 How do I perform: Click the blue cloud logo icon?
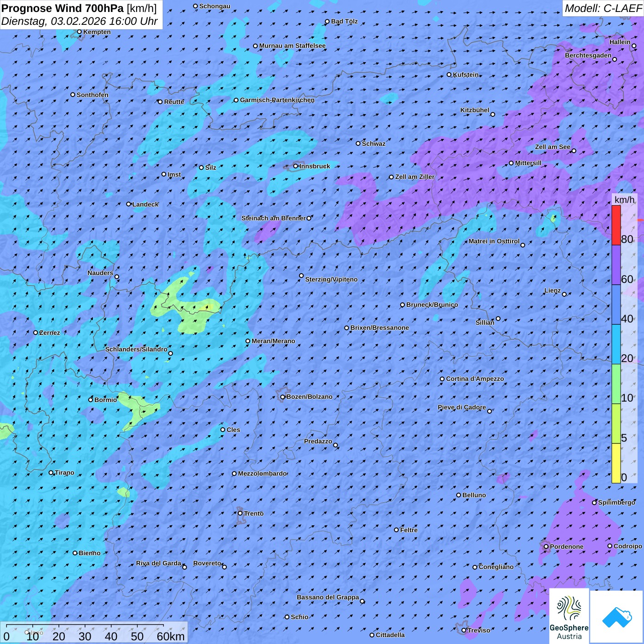616,617
